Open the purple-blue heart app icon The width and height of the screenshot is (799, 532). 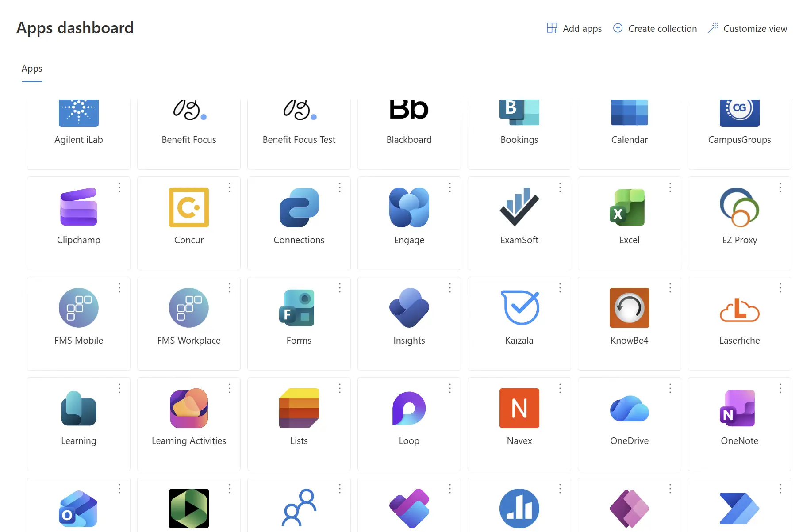pos(409,509)
